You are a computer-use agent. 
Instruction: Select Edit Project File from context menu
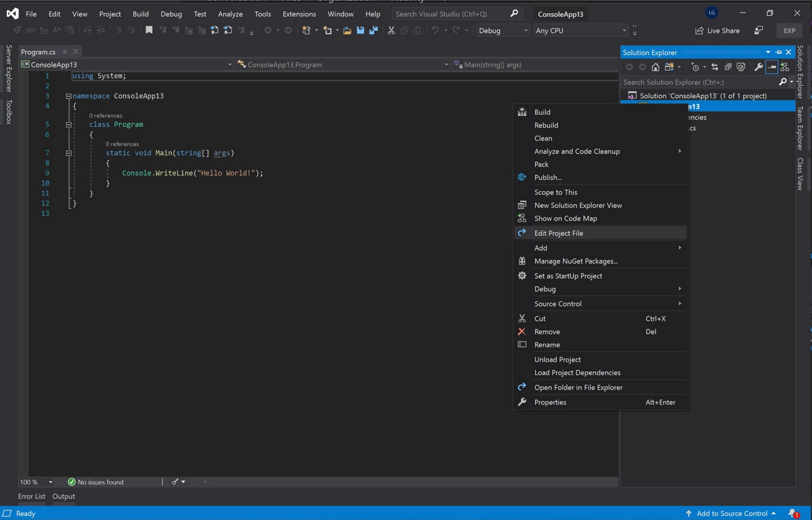click(559, 233)
